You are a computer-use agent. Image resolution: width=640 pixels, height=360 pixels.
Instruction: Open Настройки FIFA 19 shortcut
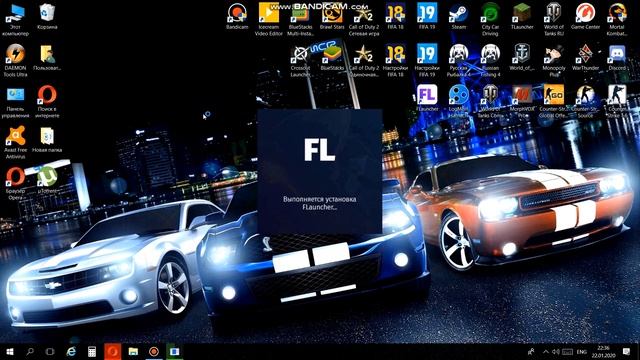(427, 60)
